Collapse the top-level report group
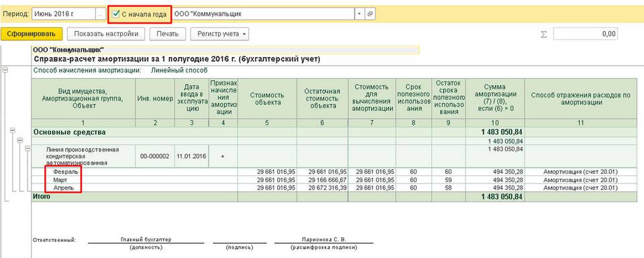 point(5,70)
